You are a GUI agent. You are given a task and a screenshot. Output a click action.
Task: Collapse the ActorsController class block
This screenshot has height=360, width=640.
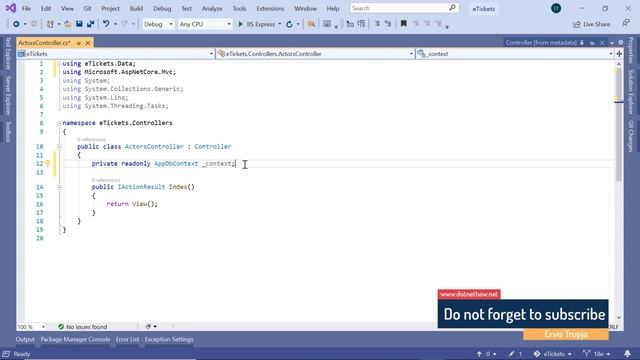(x=59, y=147)
